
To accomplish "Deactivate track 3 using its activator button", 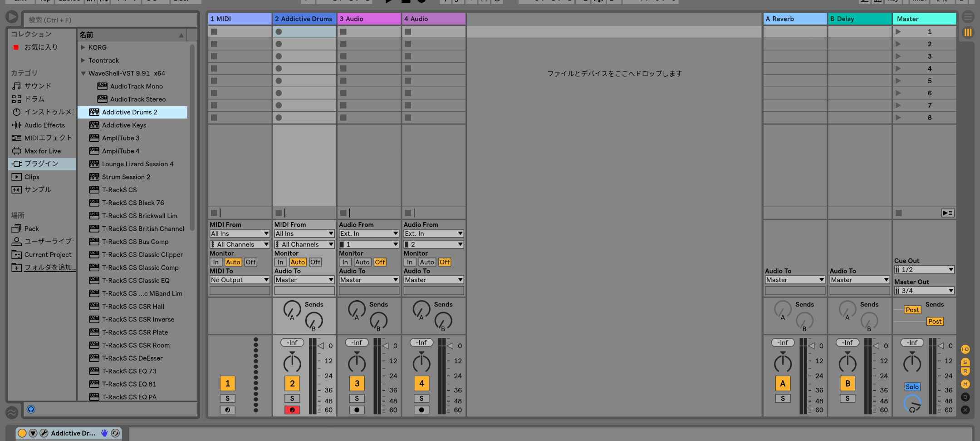I will pyautogui.click(x=357, y=383).
